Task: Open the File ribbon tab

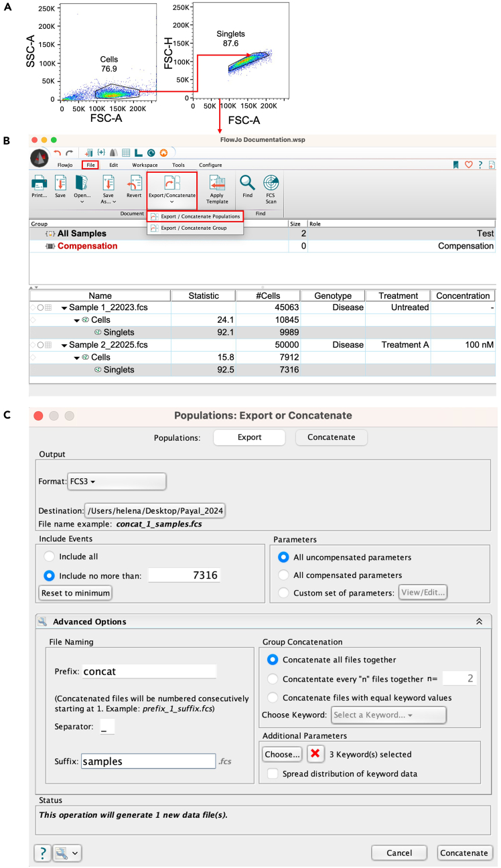Action: point(91,165)
